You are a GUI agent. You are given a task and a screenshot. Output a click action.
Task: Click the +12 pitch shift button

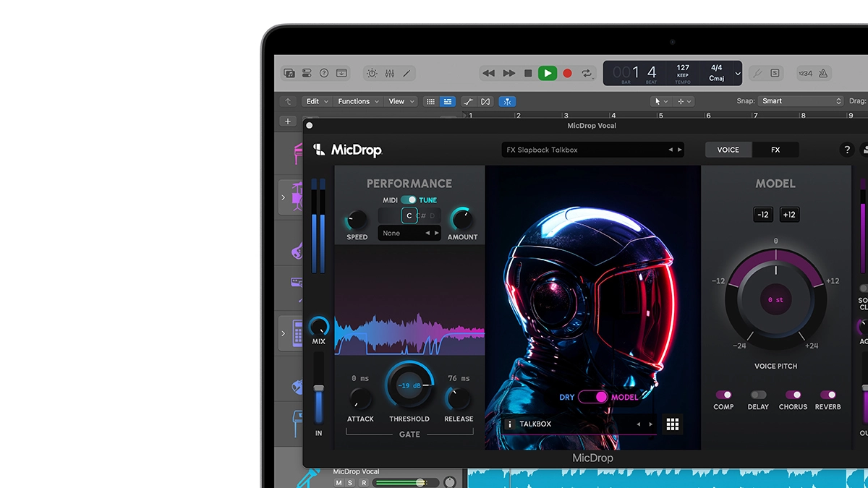[x=789, y=215]
